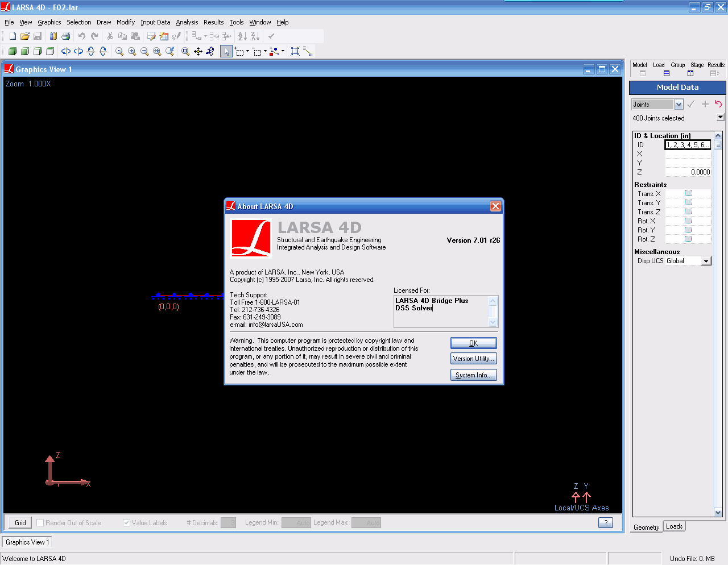Click the joint ID input field
This screenshot has height=565, width=728.
[x=688, y=145]
